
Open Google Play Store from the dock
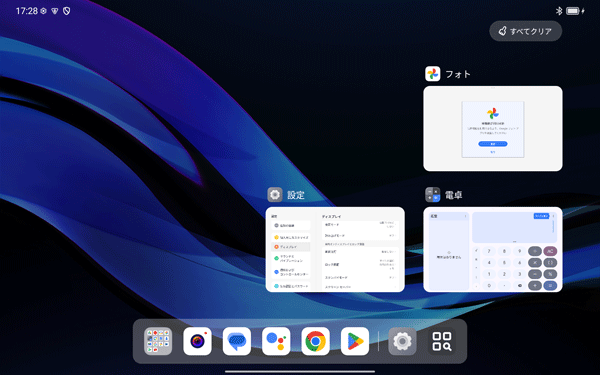click(355, 341)
